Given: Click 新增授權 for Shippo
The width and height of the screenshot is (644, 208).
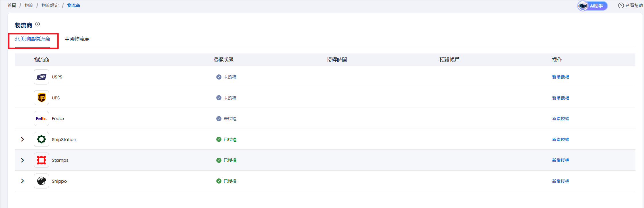Looking at the screenshot, I should tap(561, 181).
